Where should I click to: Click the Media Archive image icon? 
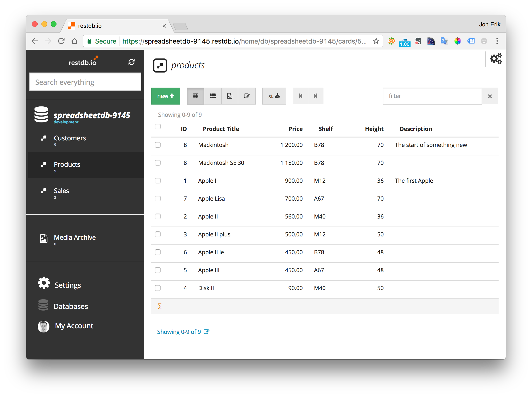[44, 239]
